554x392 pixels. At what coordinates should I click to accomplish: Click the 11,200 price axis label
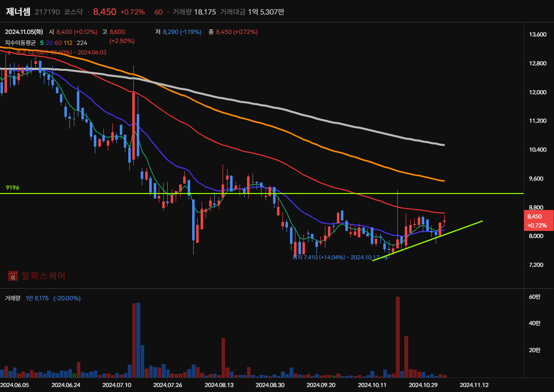538,121
